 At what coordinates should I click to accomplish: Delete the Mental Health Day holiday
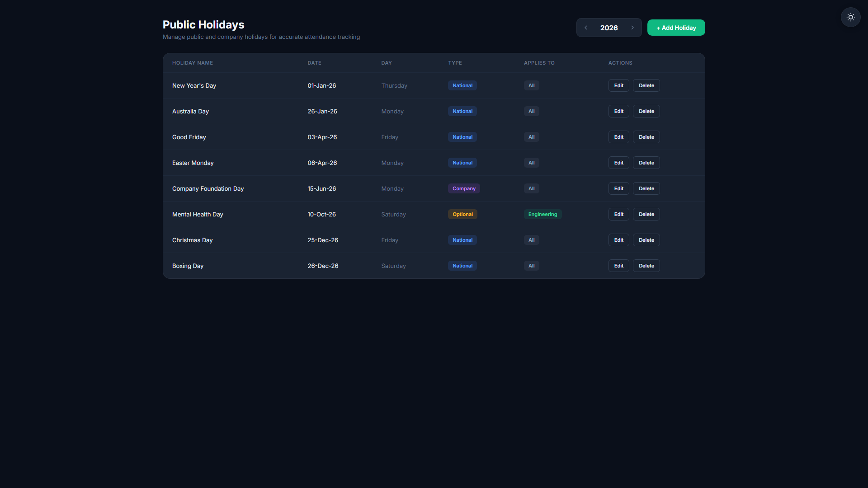[646, 214]
